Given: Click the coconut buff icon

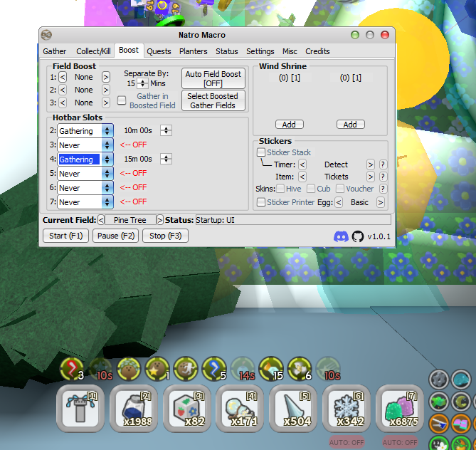Looking at the screenshot, I should point(129,369).
